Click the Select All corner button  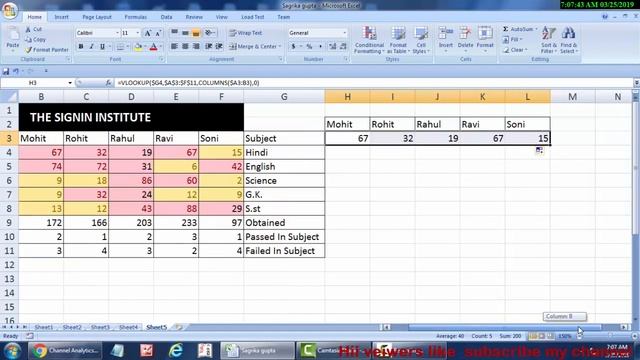click(x=9, y=97)
